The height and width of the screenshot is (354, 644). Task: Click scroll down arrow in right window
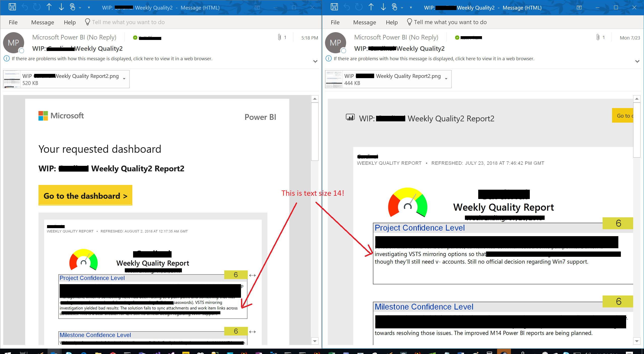pos(637,341)
